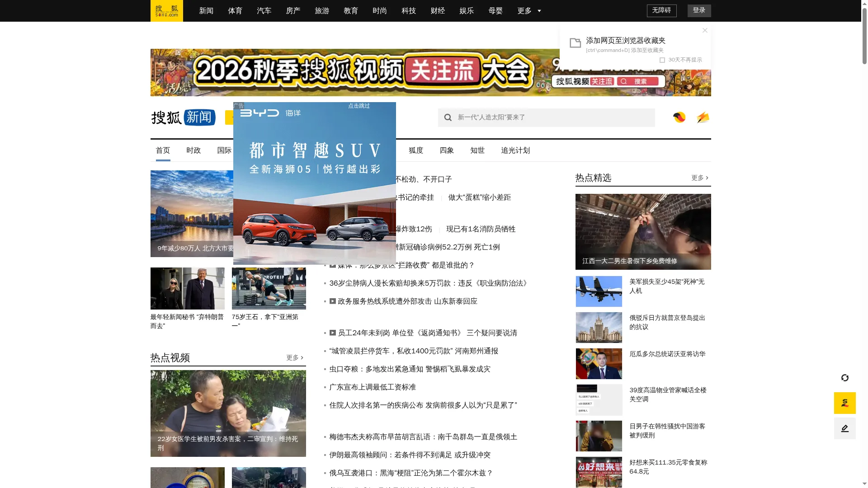Open 现已有1名消防员牺牲 headline
868x488 pixels.
coord(481,229)
